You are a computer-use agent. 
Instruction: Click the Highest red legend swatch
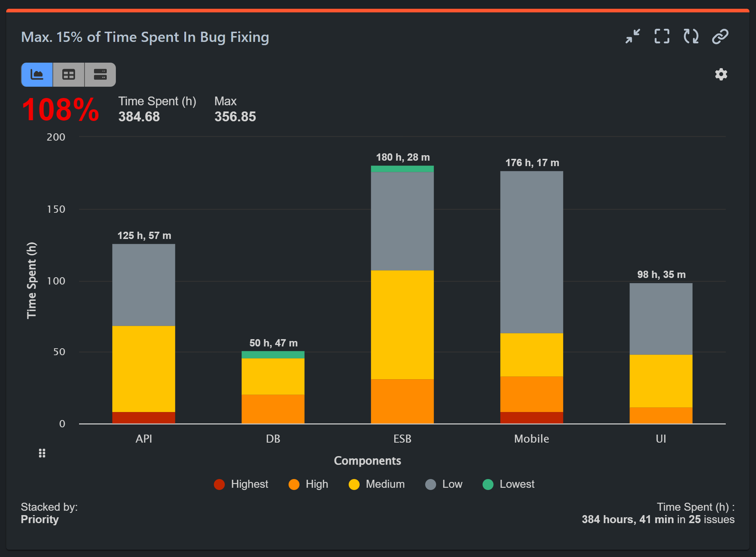(x=220, y=484)
